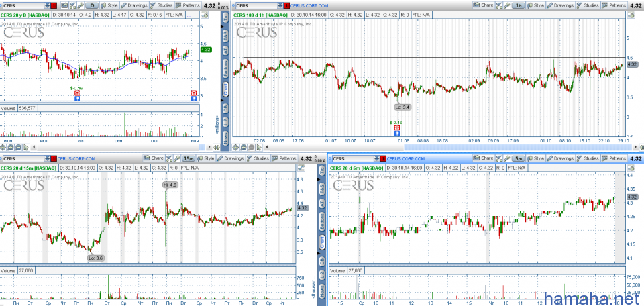644x306 pixels.
Task: Follow the CERUS CORP COM link in the 5m chart
Action: tap(406, 158)
